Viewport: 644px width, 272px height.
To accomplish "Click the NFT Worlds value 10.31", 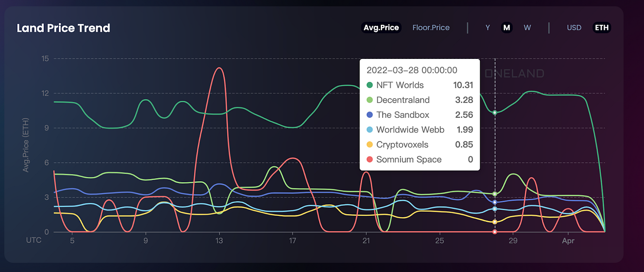I will 463,85.
